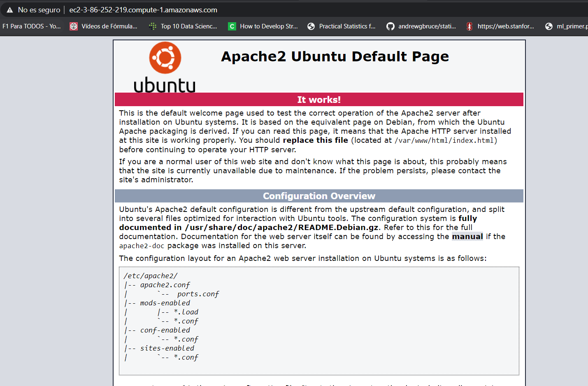Click the Stanford bookmark favicon
This screenshot has height=386, width=588.
469,26
